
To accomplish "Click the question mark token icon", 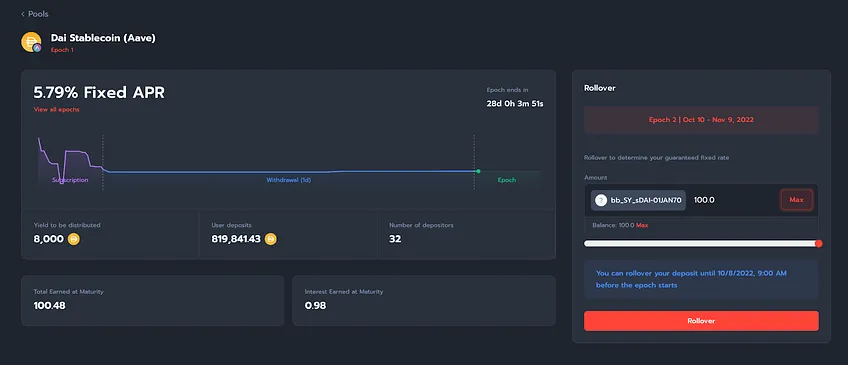I will pyautogui.click(x=601, y=200).
